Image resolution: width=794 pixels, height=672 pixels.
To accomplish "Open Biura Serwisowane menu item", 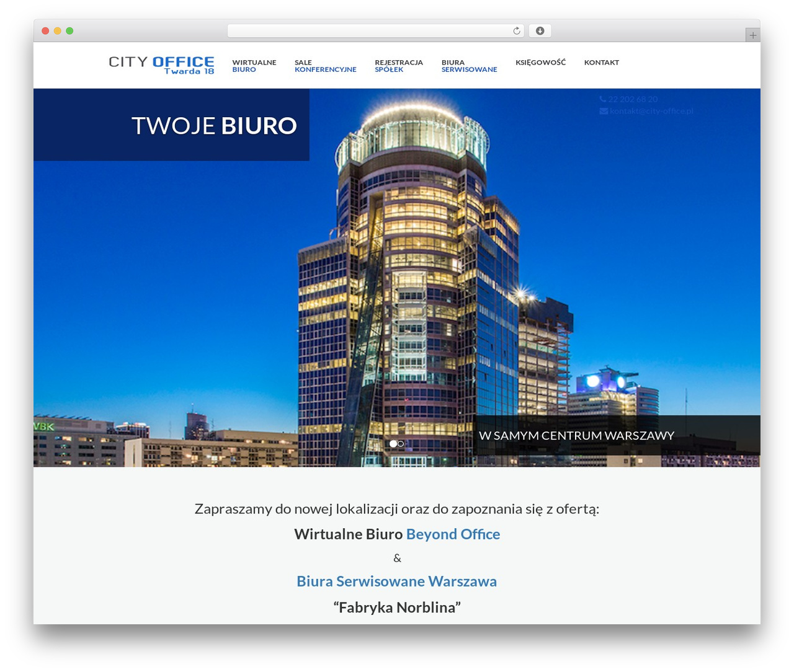I will (469, 66).
